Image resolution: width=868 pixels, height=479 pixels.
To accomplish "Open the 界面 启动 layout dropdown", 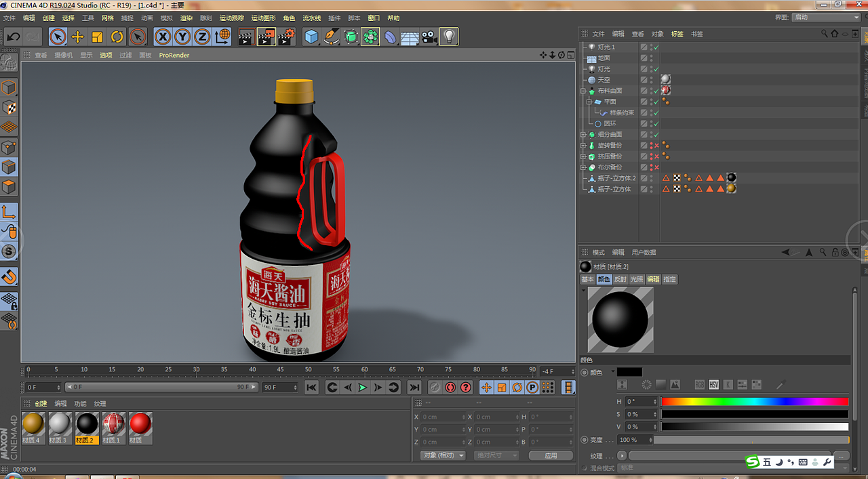I will 826,18.
